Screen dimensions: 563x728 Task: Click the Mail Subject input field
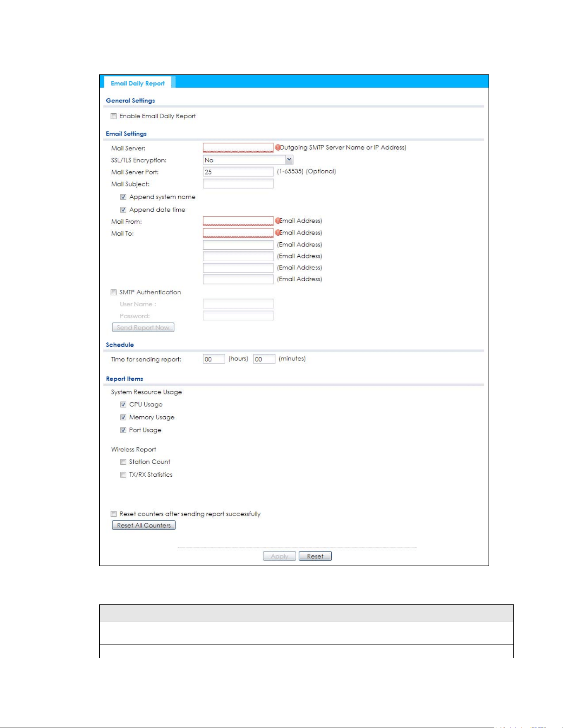(x=238, y=184)
